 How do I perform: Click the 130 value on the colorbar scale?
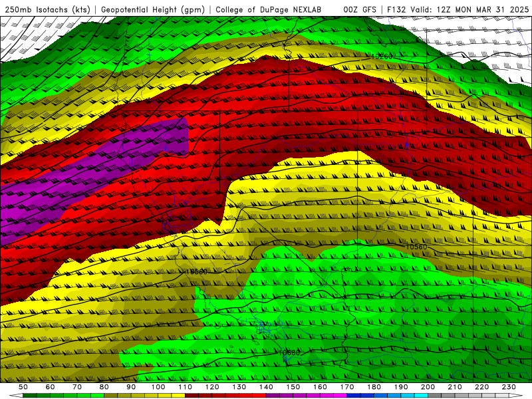pos(239,387)
